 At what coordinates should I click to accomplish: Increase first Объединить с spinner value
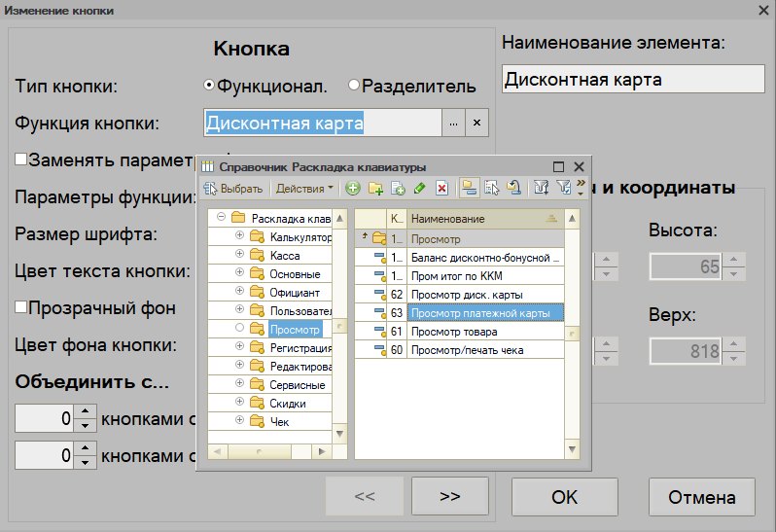point(86,411)
